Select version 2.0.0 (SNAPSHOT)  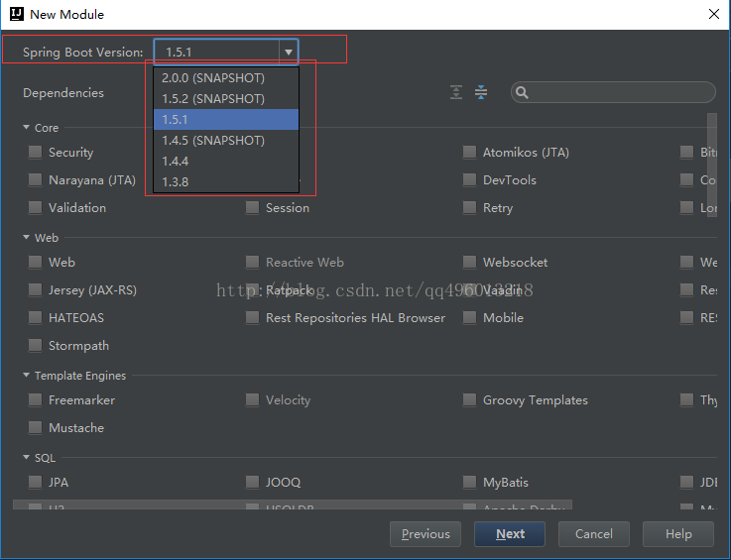226,77
